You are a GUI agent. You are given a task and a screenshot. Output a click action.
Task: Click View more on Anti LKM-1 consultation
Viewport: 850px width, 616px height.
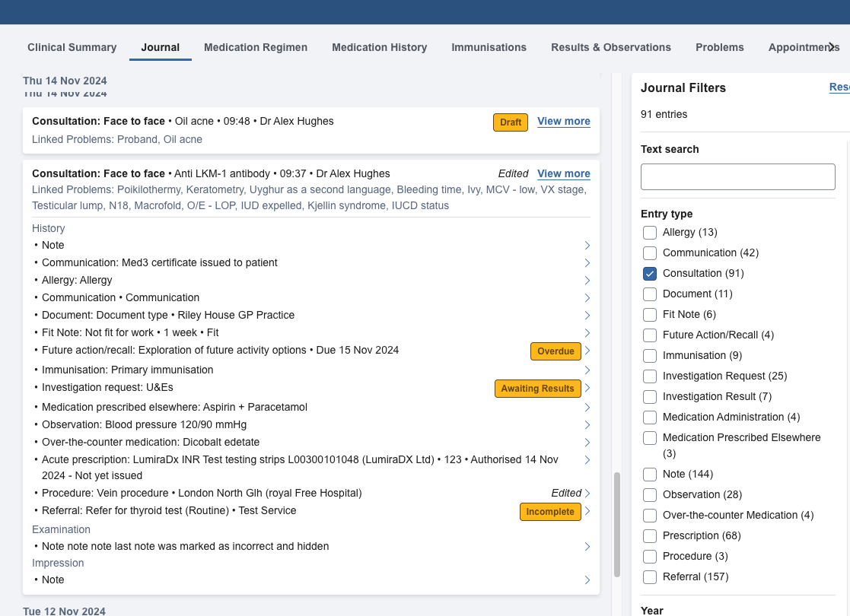[563, 174]
